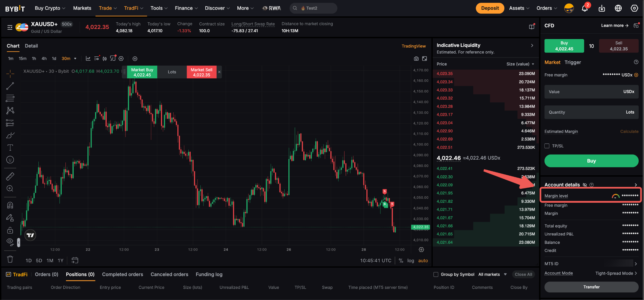Check the Group by Symbol box
Image resolution: width=644 pixels, height=300 pixels.
436,275
